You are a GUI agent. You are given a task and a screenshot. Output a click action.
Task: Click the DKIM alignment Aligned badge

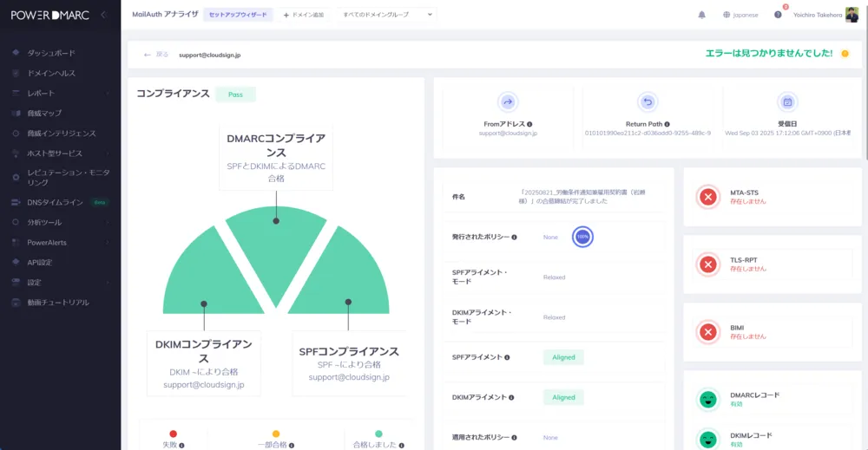[563, 397]
